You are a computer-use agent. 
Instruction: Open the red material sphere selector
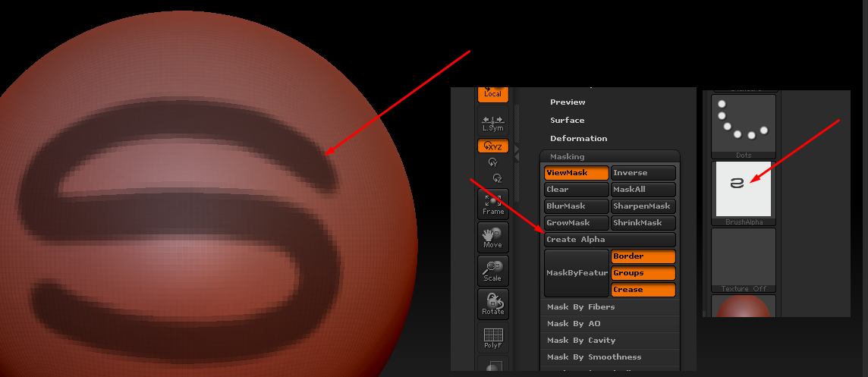[x=744, y=306]
